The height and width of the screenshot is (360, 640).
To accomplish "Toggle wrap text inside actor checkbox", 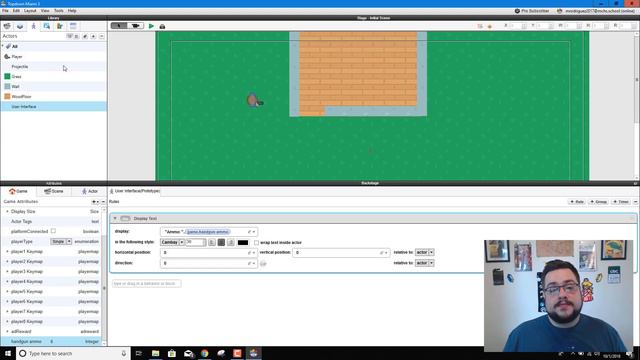I will (x=256, y=242).
